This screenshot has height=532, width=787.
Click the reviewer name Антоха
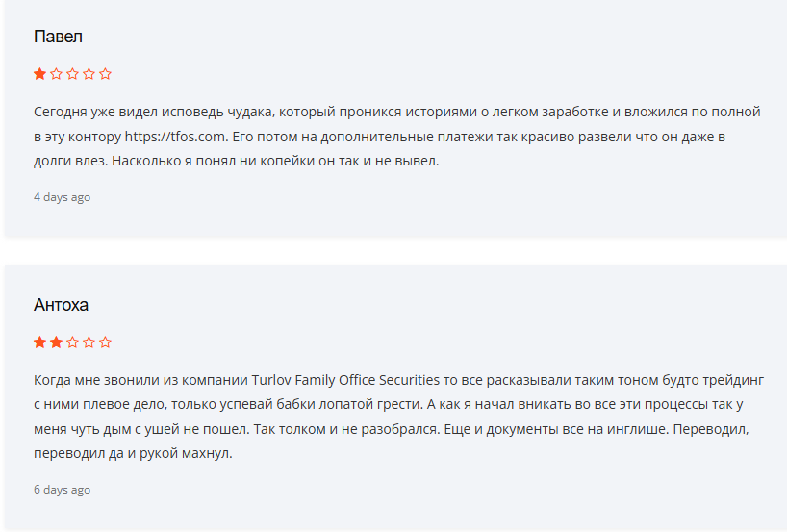(x=61, y=305)
